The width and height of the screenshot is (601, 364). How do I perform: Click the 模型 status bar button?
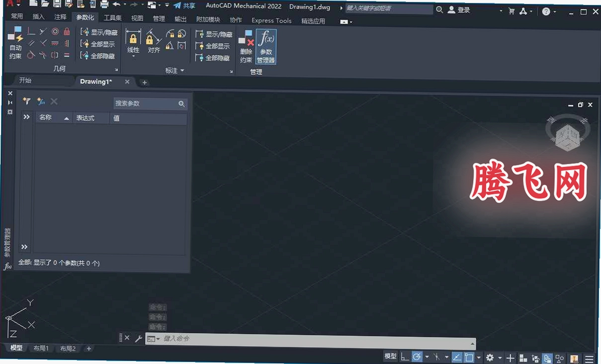[391, 356]
